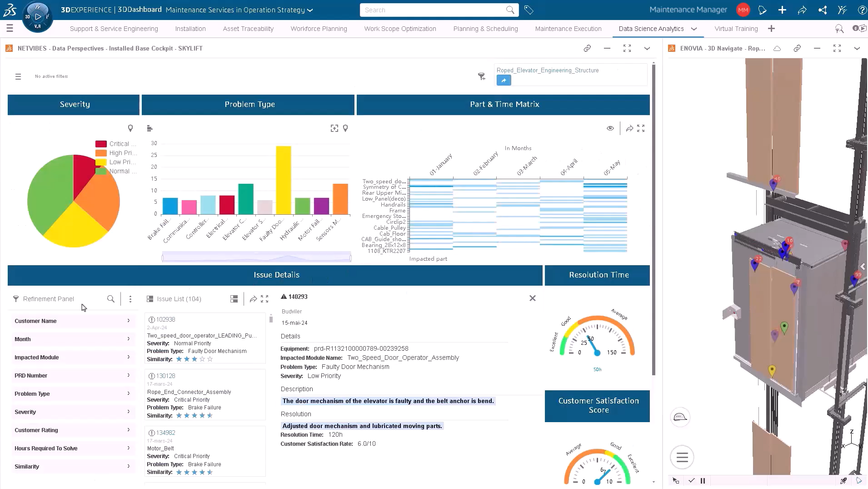
Task: Switch to the Asset Traceability tab
Action: point(248,29)
